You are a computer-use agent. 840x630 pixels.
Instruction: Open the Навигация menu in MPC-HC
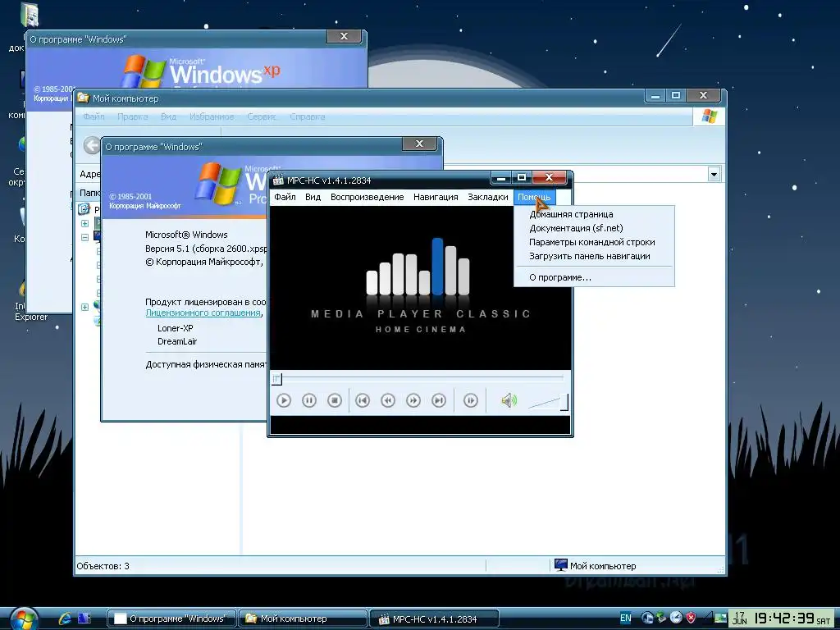click(436, 197)
